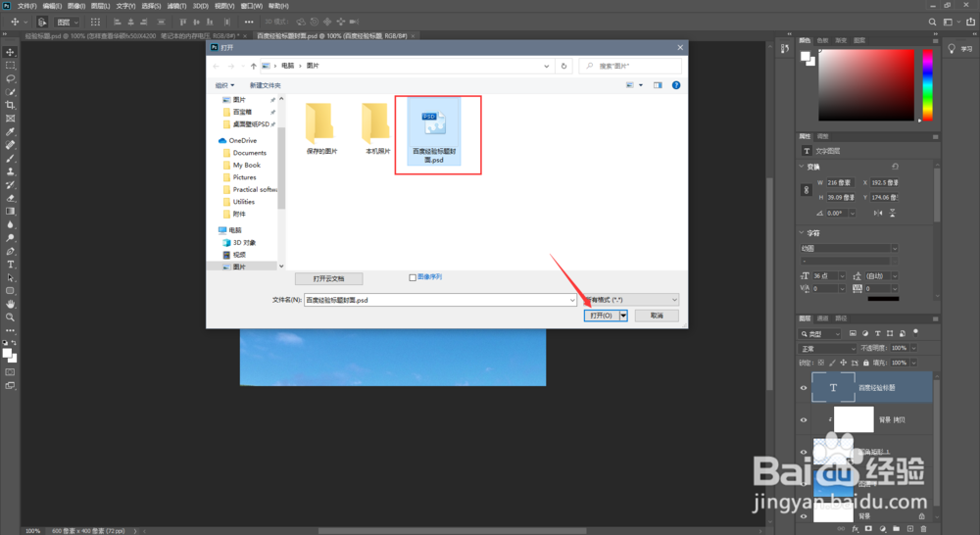Image resolution: width=980 pixels, height=535 pixels.
Task: Select the Move tool in the toolbox
Action: coord(10,52)
